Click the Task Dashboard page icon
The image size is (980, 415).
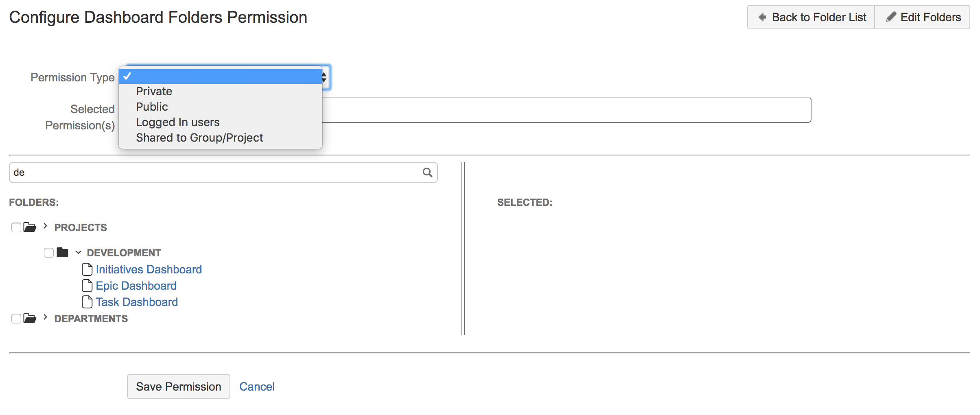[87, 302]
